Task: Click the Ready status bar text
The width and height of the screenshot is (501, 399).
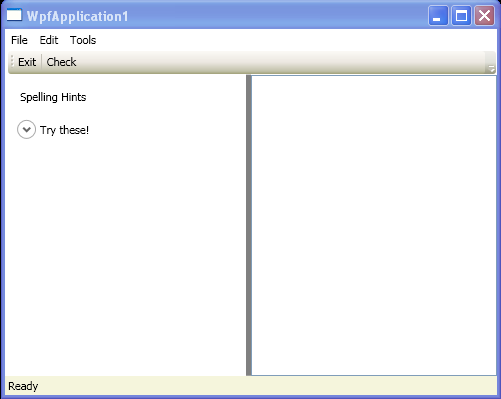Action: [23, 386]
